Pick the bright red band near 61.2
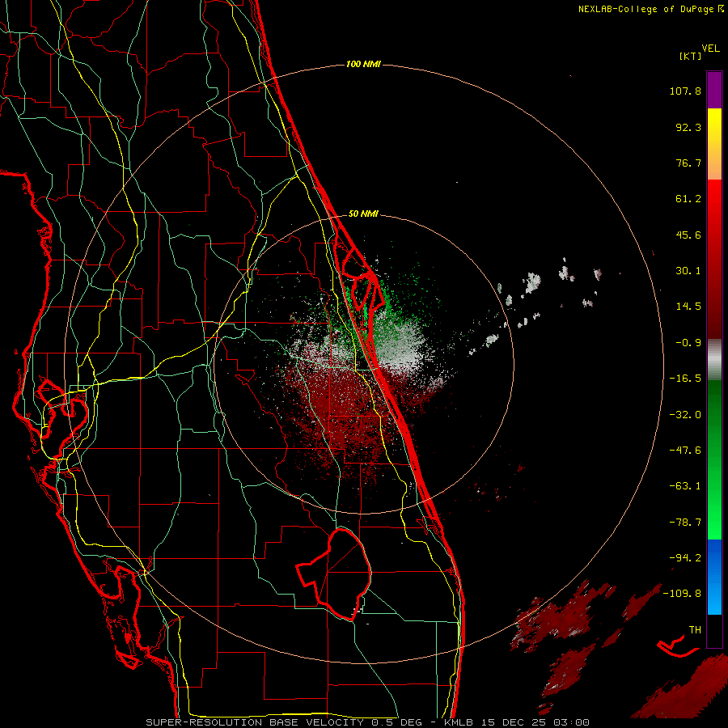This screenshot has width=728, height=728. point(714,200)
